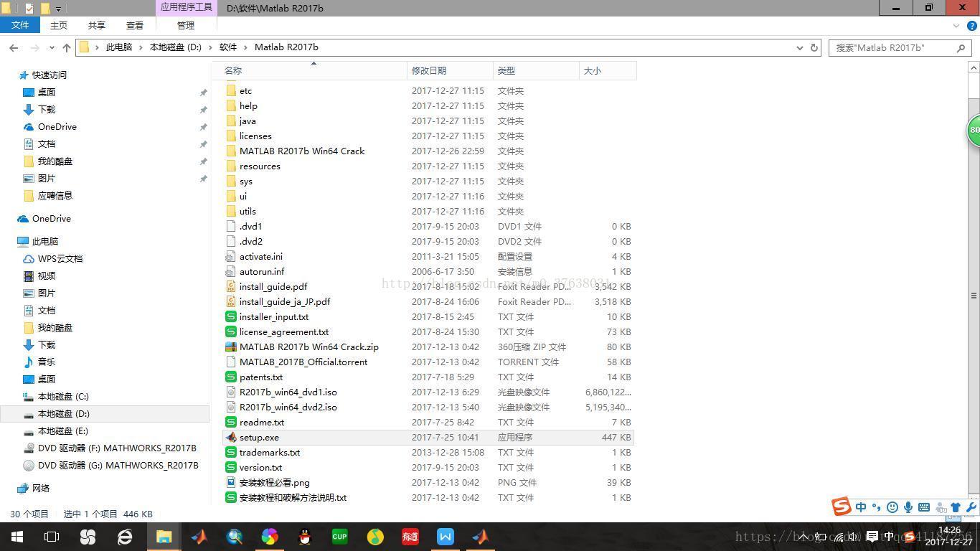
Task: Click 本地磁盘 (D:) in breadcrumb path
Action: 175,47
